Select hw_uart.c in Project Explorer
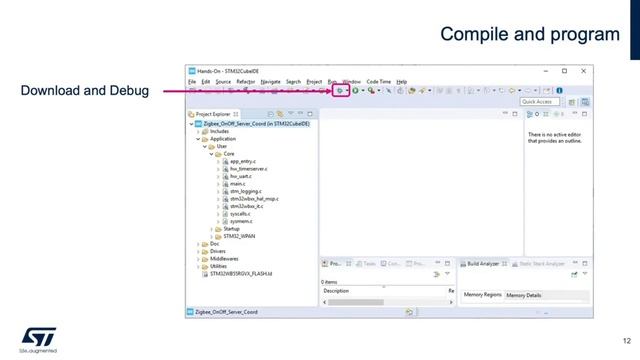The width and height of the screenshot is (640, 360). [x=240, y=176]
